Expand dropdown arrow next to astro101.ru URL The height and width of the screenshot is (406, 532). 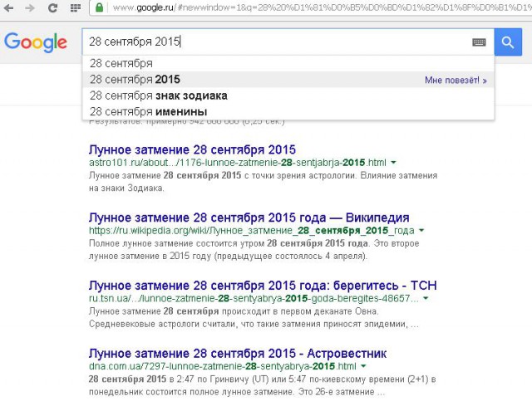point(393,163)
